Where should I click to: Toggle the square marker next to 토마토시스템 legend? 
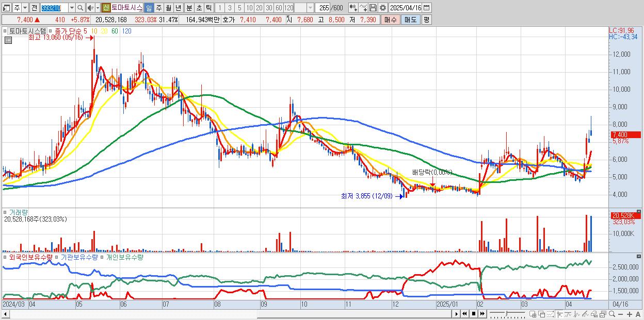6,31
